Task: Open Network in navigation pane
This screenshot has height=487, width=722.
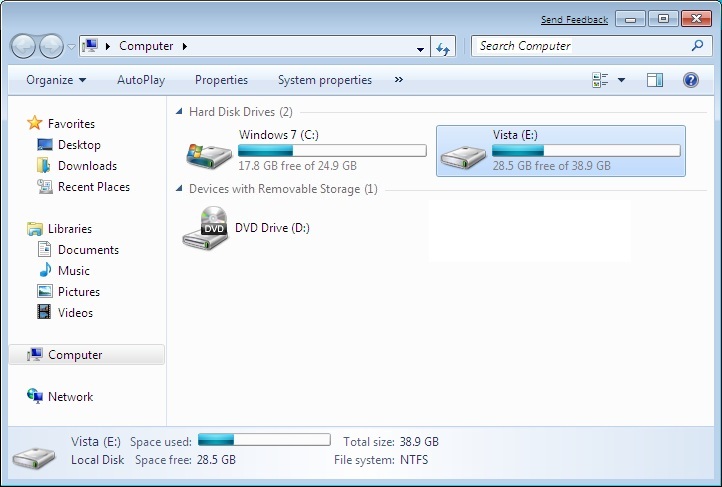Action: click(70, 397)
